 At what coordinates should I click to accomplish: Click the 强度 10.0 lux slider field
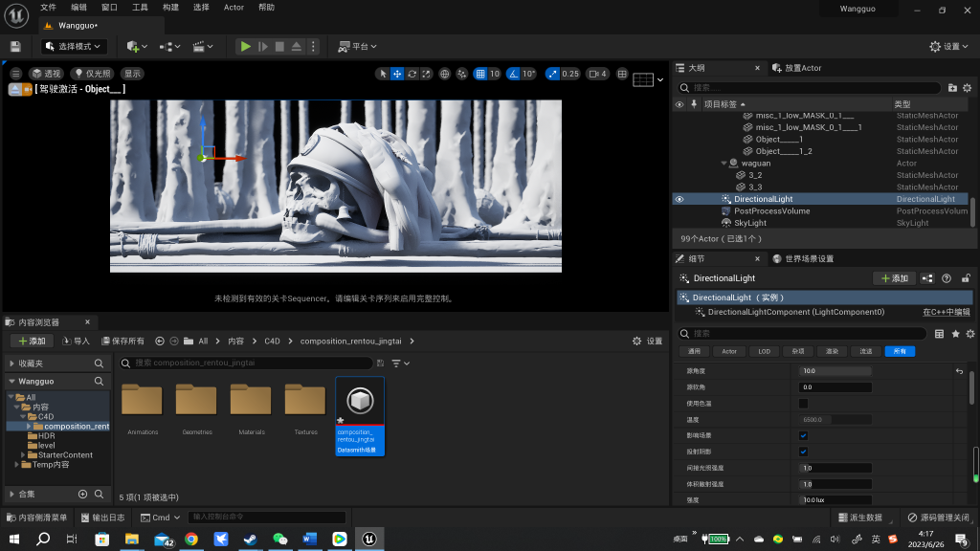coord(835,500)
